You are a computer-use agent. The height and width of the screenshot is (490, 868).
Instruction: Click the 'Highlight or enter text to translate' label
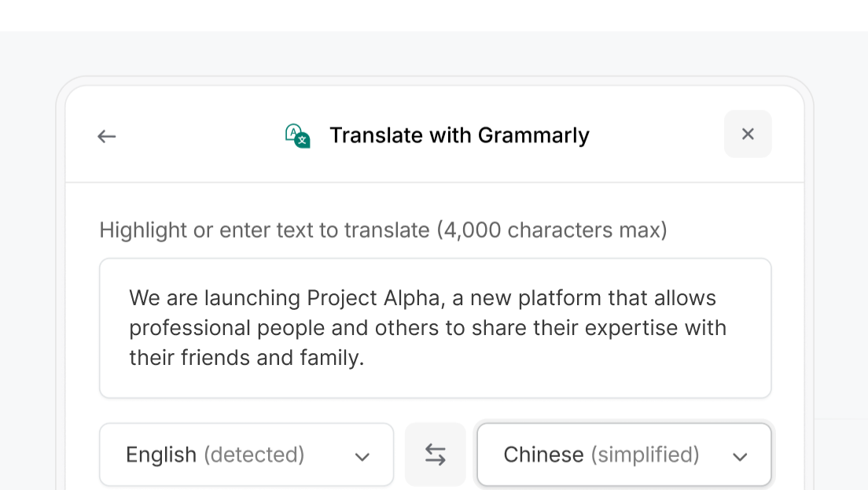point(383,230)
